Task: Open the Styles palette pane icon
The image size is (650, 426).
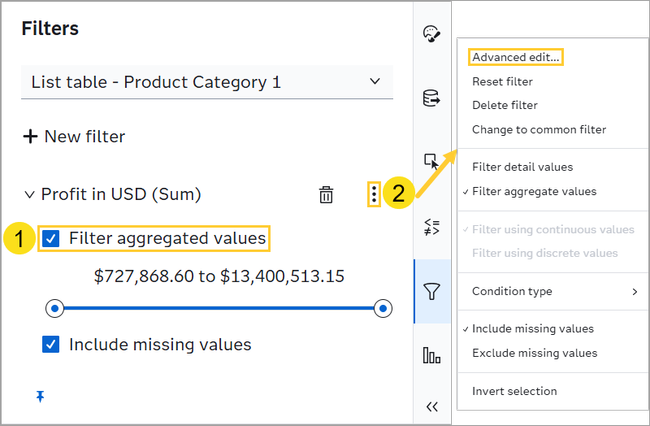Action: [x=432, y=34]
